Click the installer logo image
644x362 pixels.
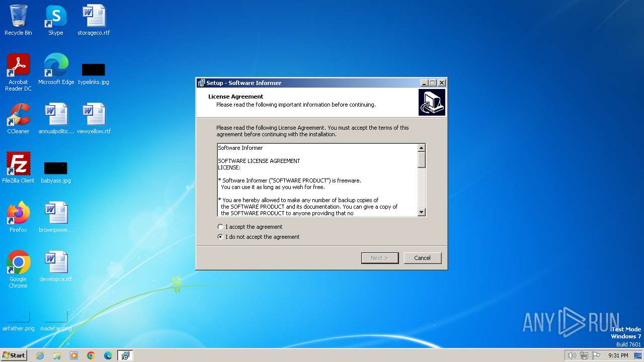tap(432, 103)
